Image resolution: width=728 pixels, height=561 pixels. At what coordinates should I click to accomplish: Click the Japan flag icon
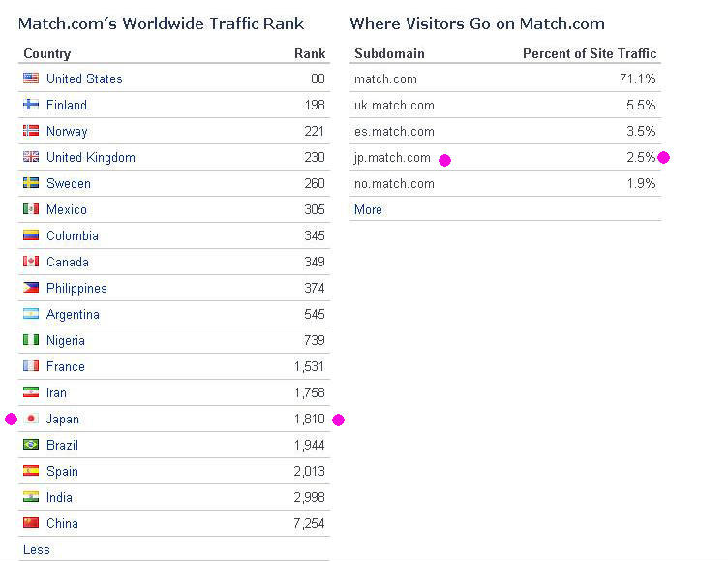[x=30, y=419]
